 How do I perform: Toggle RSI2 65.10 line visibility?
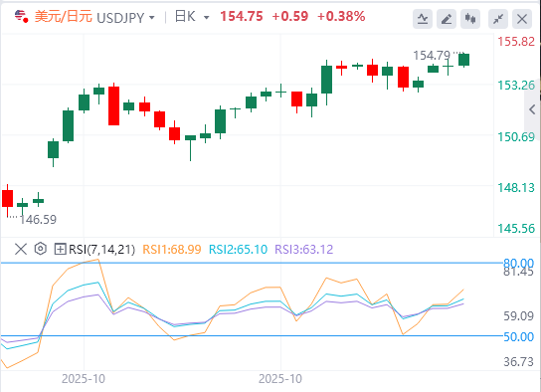pos(238,249)
